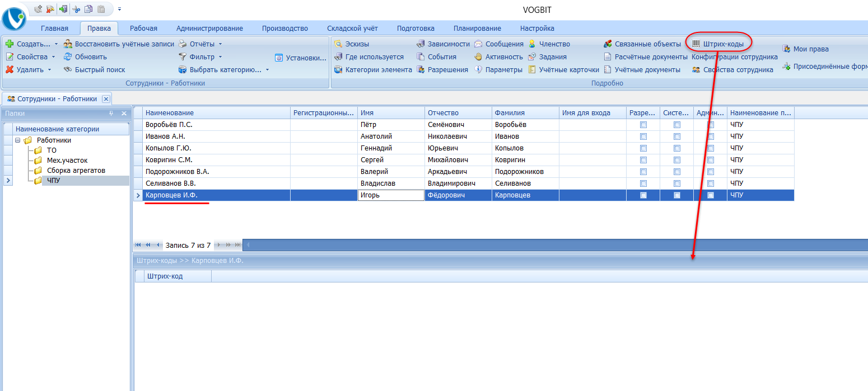This screenshot has height=391, width=868.
Task: Open the VOGBIT round application logo menu
Action: [14, 18]
